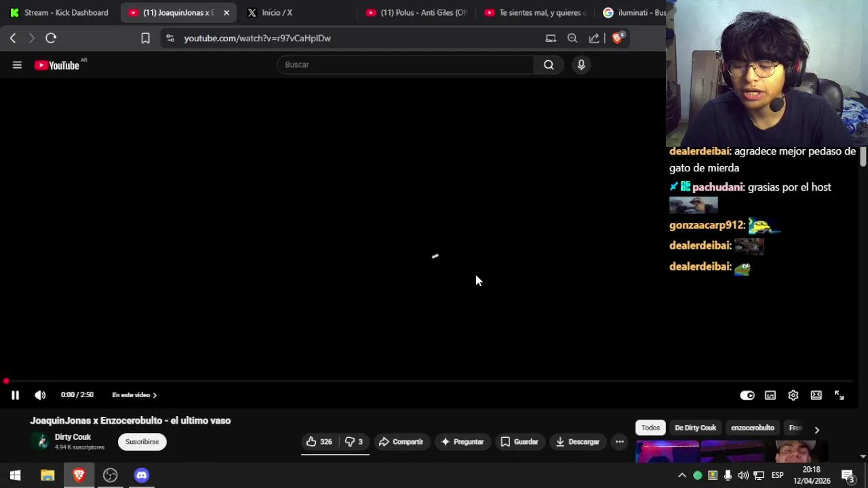Subscribe to Dirty Couk channel
This screenshot has width=868, height=488.
142,442
